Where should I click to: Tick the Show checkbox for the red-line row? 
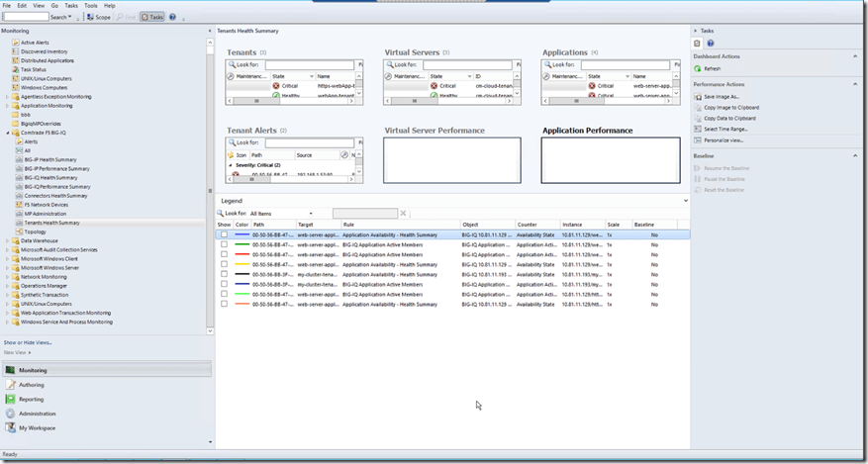225,254
